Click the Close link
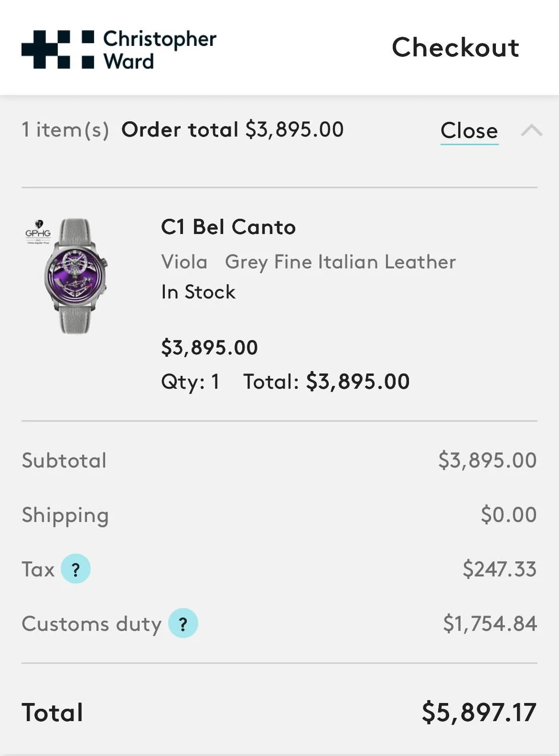This screenshot has width=559, height=756. [x=469, y=130]
